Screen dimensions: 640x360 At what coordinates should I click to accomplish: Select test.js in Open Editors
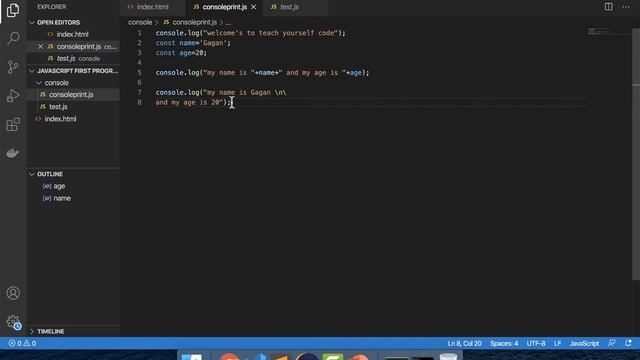[x=73, y=58]
